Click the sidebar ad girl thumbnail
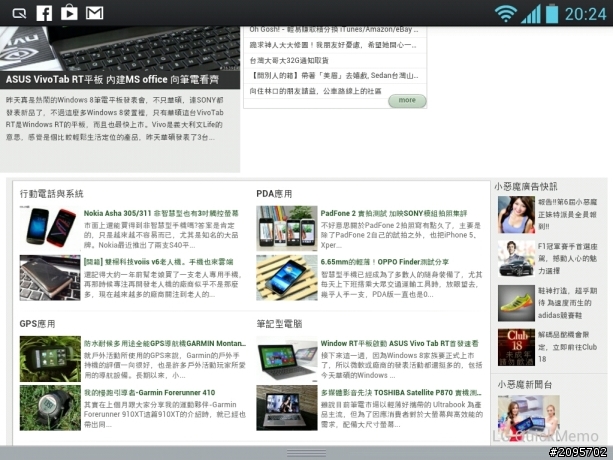This screenshot has height=460, width=613. pyautogui.click(x=516, y=215)
